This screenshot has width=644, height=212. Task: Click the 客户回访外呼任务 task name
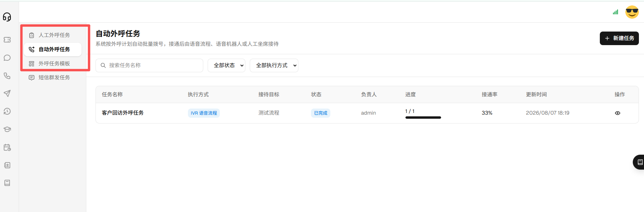click(123, 113)
